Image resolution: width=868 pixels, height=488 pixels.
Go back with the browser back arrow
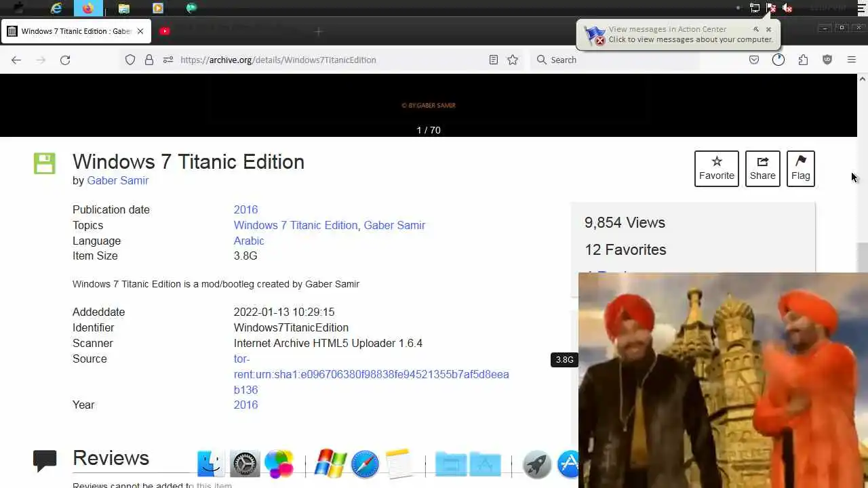pyautogui.click(x=16, y=60)
